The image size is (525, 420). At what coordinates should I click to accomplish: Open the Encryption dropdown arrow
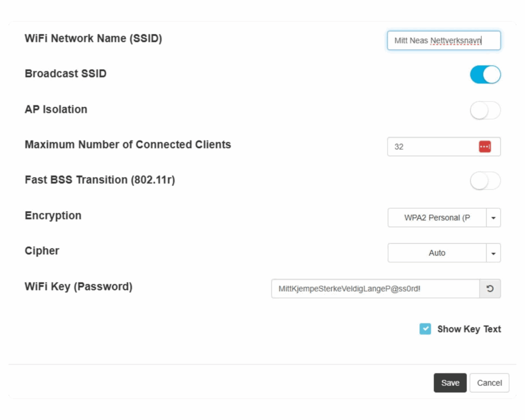pos(493,218)
